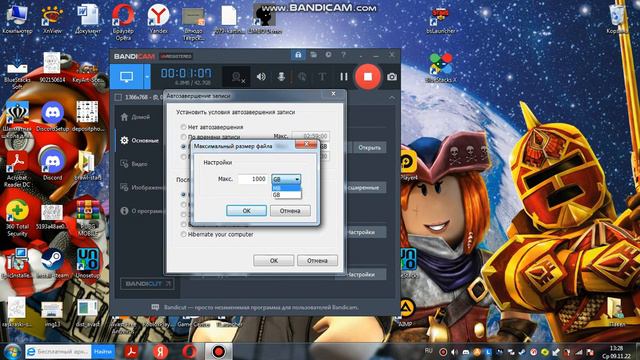Choose MB in the unit dropdown list
The image size is (640, 360).
(286, 188)
